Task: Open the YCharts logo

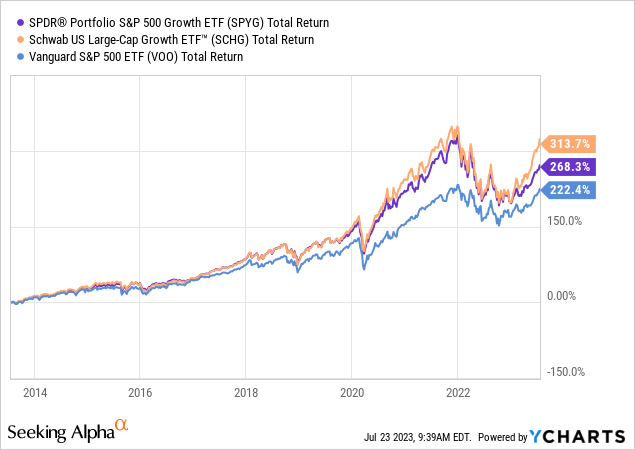Action: pyautogui.click(x=581, y=434)
